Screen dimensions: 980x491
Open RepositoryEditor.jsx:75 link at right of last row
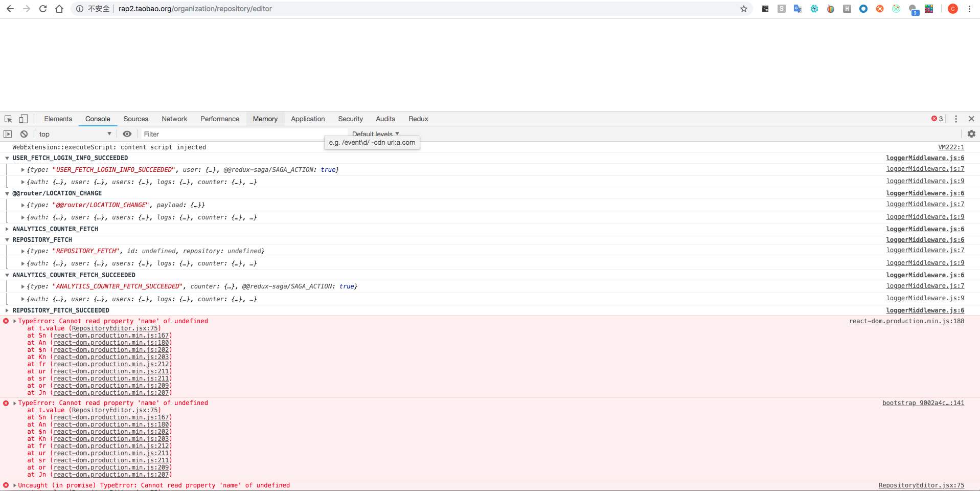click(921, 485)
